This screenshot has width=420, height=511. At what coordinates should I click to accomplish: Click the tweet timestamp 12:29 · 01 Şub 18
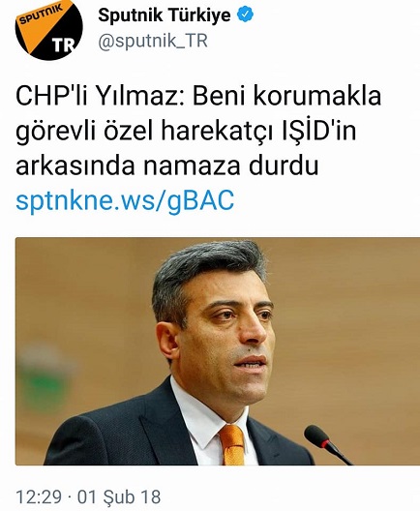88,497
